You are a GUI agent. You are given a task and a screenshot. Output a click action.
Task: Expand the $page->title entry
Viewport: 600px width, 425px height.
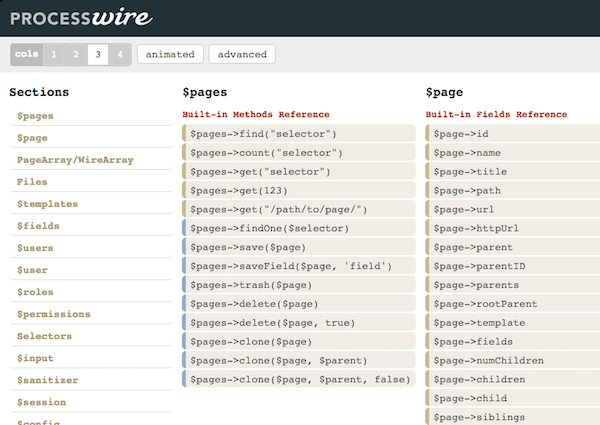click(x=513, y=172)
